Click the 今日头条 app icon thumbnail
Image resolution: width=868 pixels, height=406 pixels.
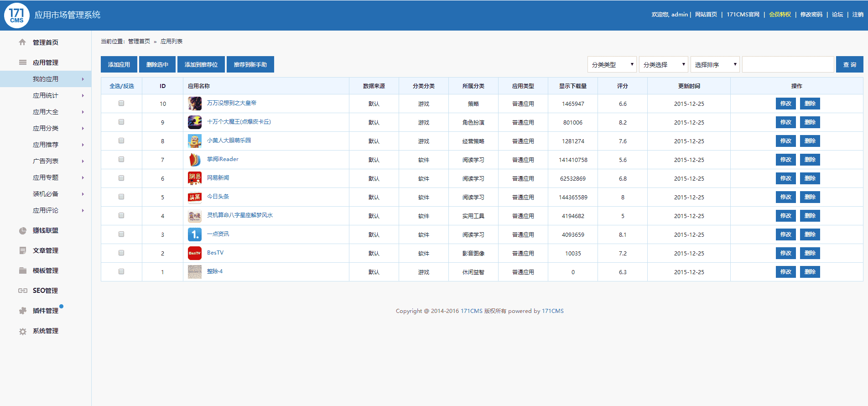click(195, 197)
